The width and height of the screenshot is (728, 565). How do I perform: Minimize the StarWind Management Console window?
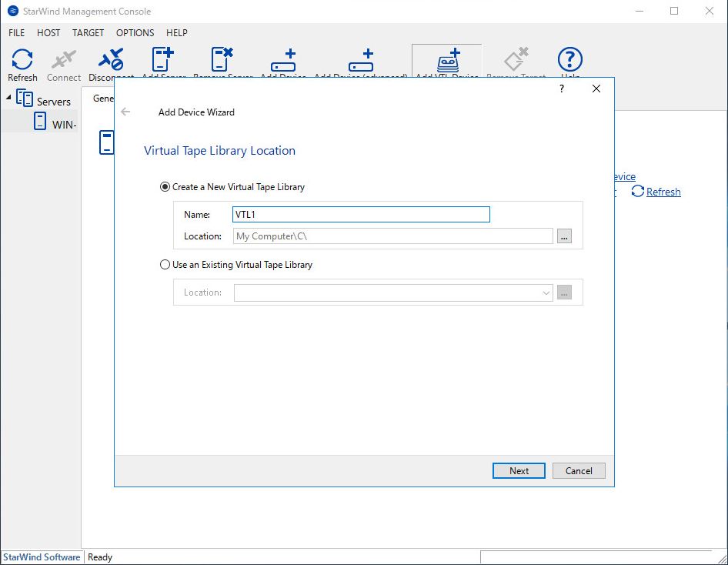click(640, 11)
